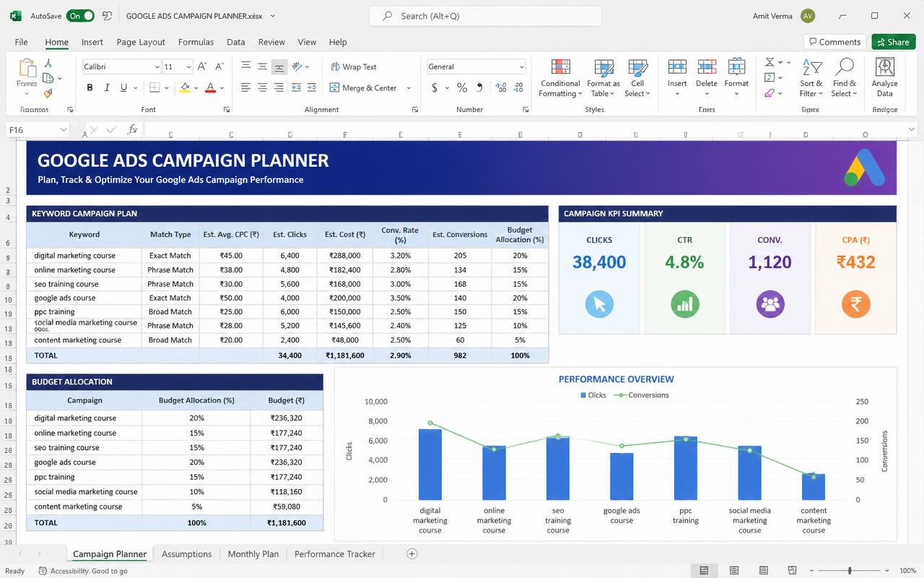The image size is (924, 578).
Task: Align text right in cell
Action: tap(279, 87)
